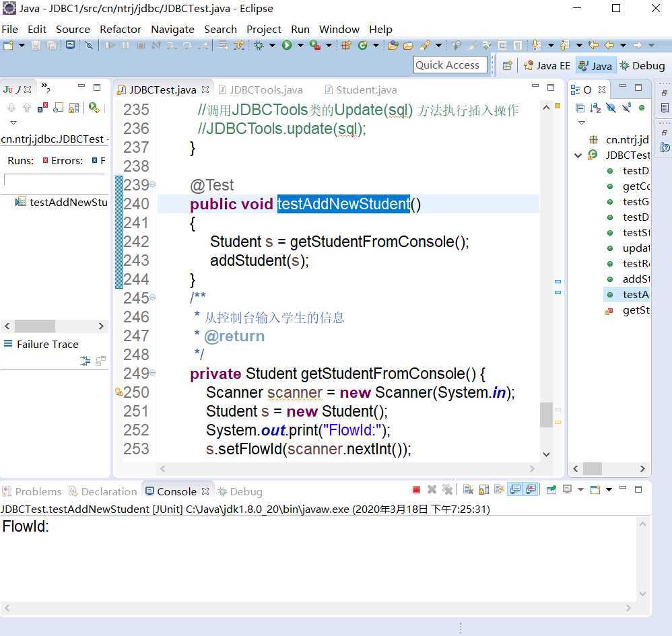This screenshot has height=636, width=672.
Task: Open the Navigate menu
Action: [173, 29]
